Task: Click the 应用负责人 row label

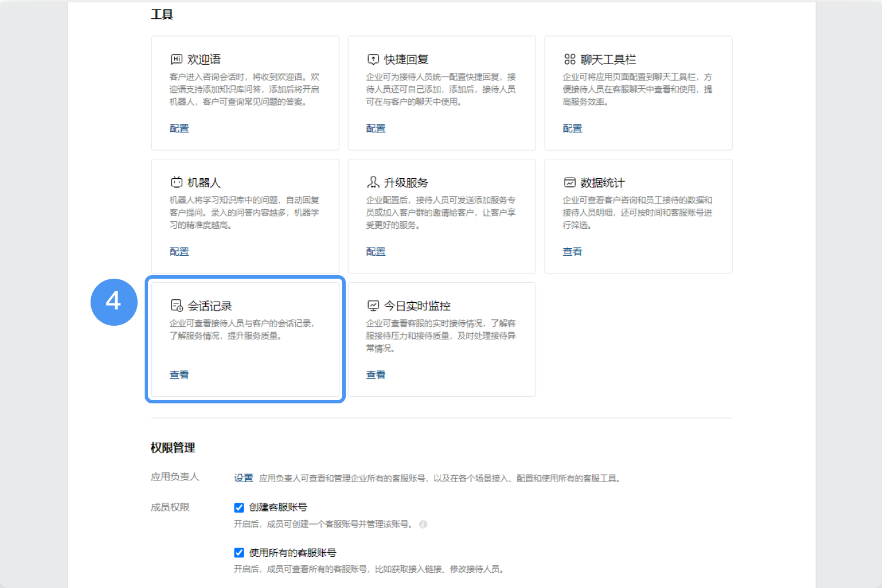Action: pos(175,477)
